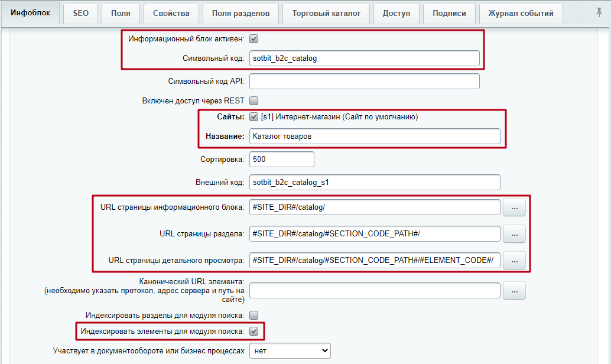Focus the 'Название' text field
The height and width of the screenshot is (364, 611).
point(375,136)
